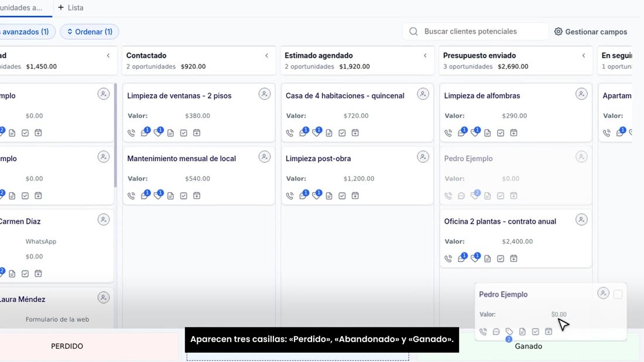
Task: Open the Laura Méndez card
Action: click(22, 299)
